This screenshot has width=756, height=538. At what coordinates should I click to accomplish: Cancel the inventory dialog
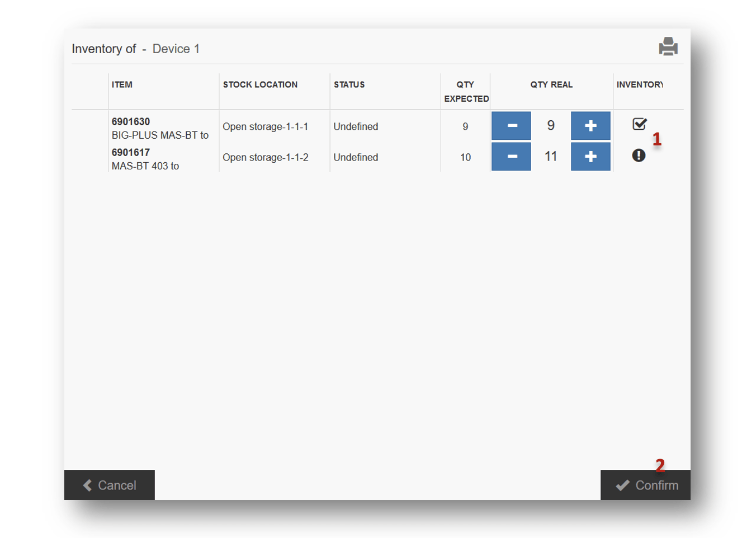click(110, 485)
